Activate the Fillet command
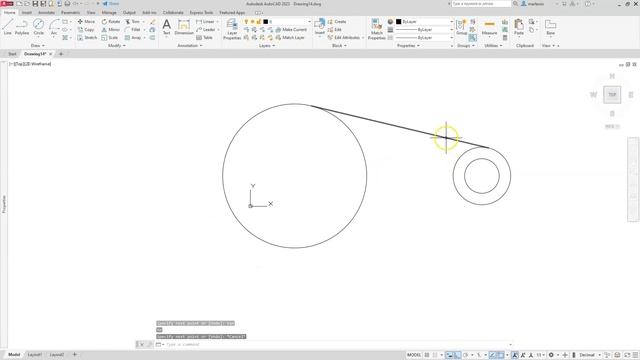Screen dimensions: 640x360 [133, 29]
